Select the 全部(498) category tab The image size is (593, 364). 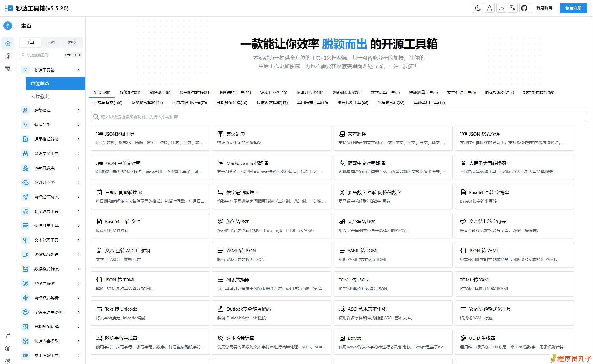[102, 92]
